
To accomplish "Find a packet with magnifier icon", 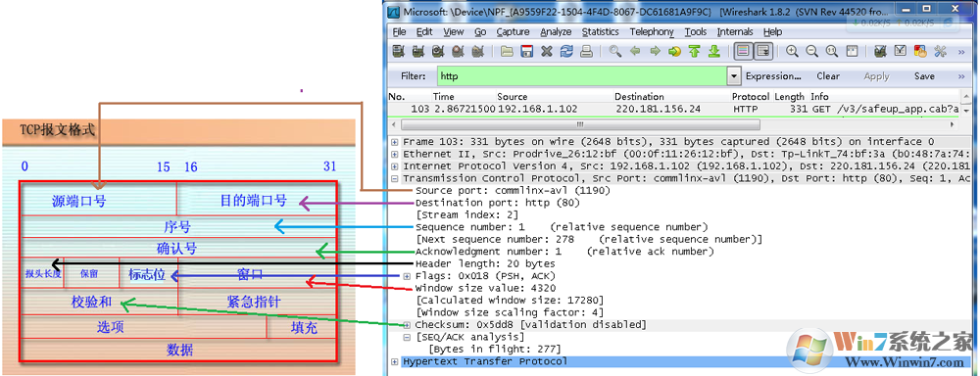I will [x=615, y=52].
